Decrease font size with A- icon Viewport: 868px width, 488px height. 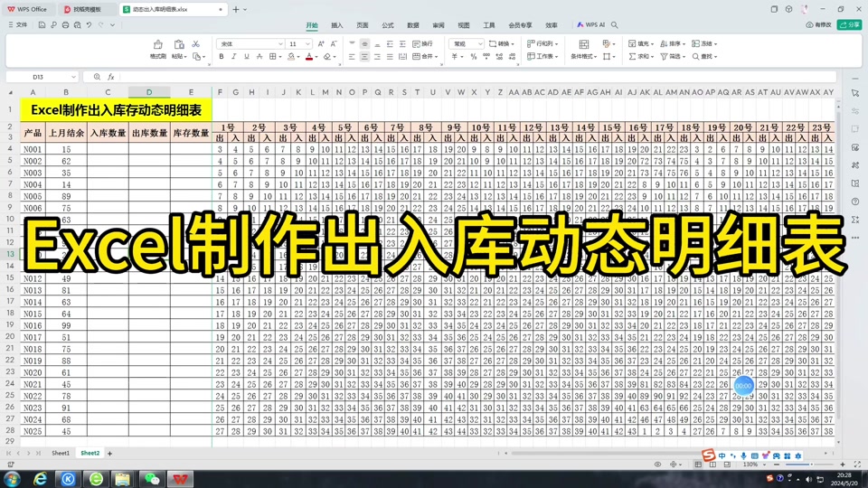[334, 43]
